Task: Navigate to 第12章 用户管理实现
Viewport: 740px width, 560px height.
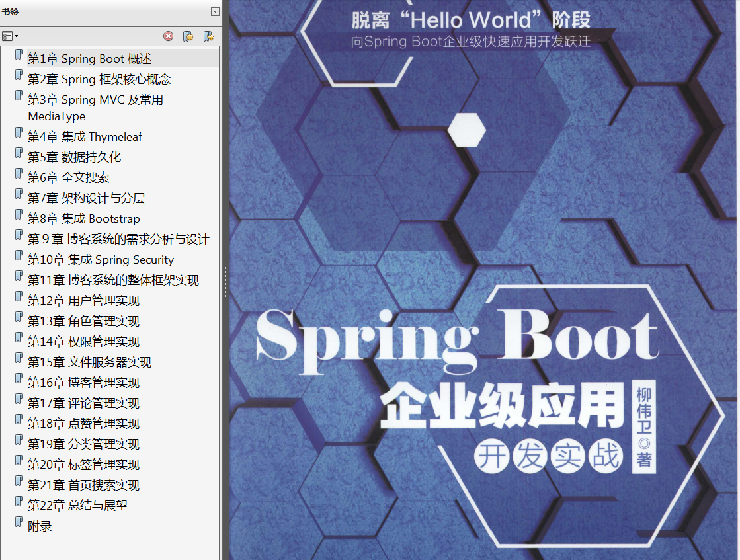Action: click(x=83, y=301)
